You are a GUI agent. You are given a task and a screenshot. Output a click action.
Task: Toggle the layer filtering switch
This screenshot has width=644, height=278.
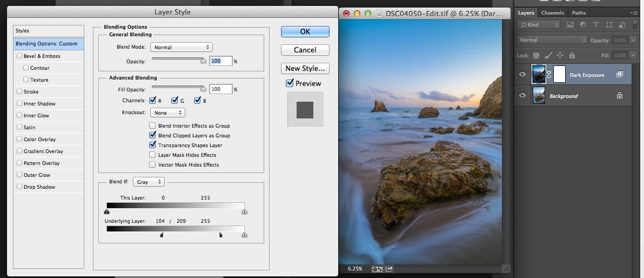pos(635,24)
